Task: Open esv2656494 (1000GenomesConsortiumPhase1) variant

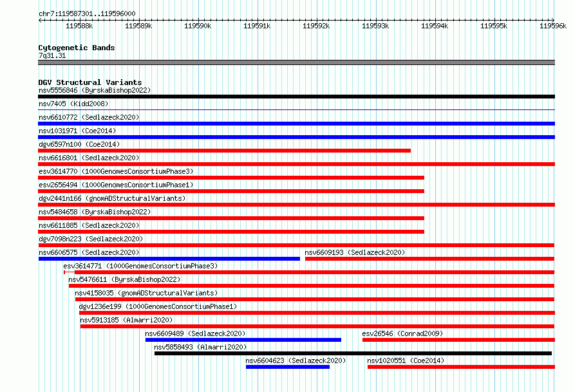Action: [x=116, y=185]
